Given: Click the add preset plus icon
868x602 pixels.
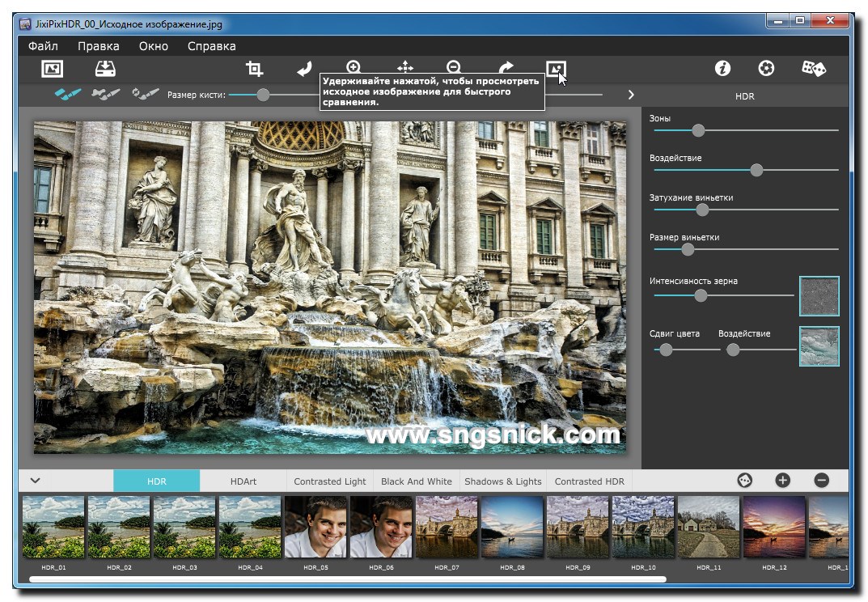Looking at the screenshot, I should click(783, 480).
